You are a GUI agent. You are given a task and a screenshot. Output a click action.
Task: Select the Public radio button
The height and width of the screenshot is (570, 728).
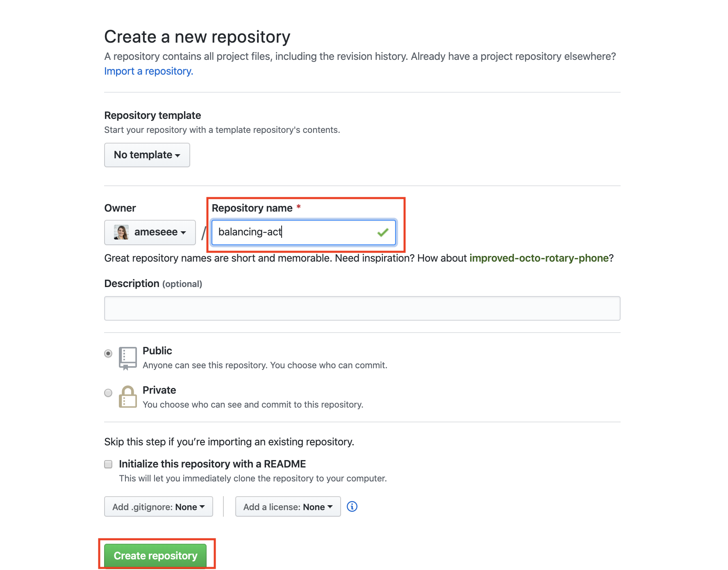pyautogui.click(x=108, y=353)
